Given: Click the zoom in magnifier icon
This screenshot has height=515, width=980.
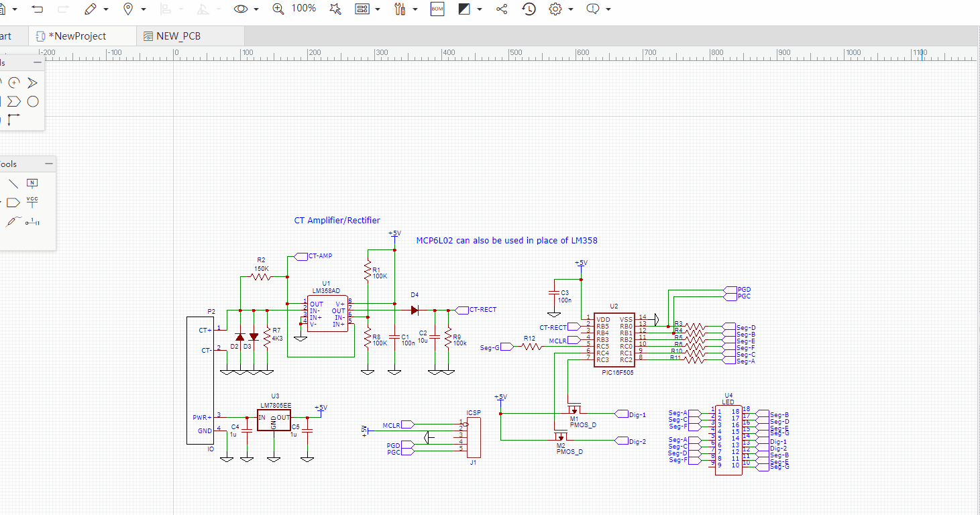Looking at the screenshot, I should 278,9.
